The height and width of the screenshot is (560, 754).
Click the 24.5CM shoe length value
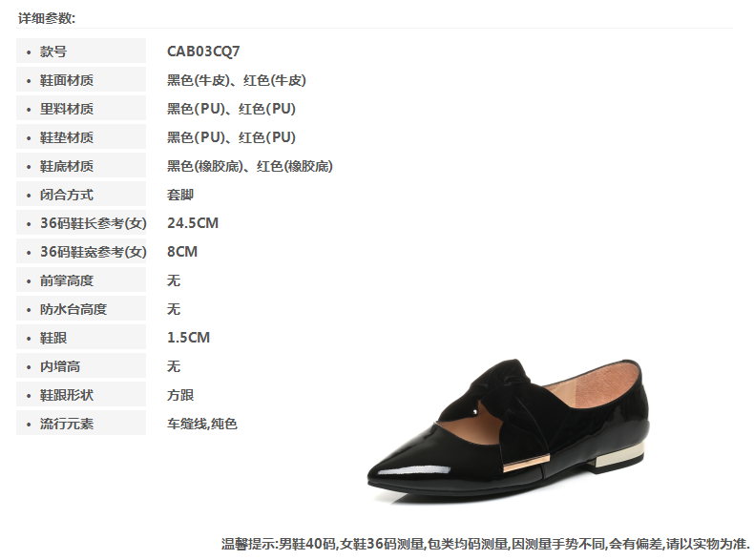click(x=193, y=223)
